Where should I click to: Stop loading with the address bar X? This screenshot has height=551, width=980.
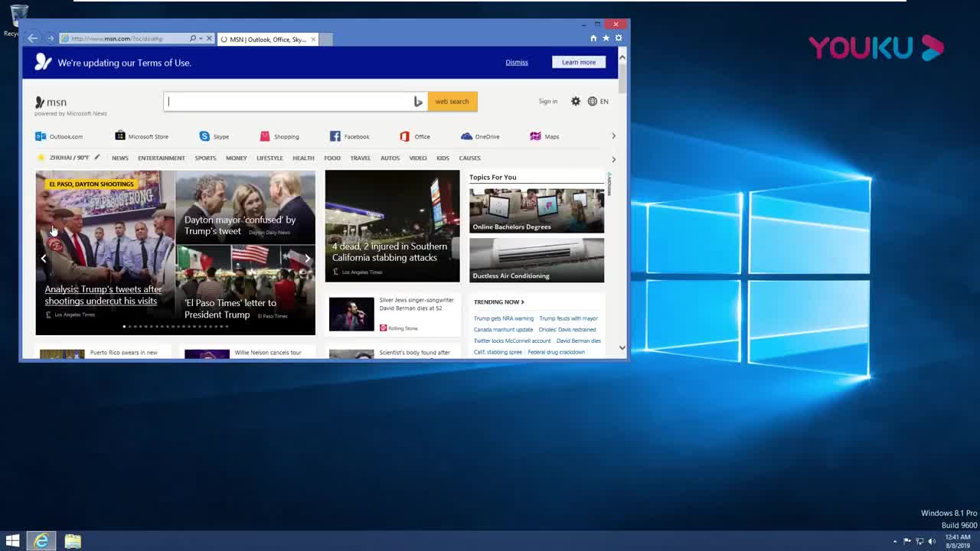209,38
